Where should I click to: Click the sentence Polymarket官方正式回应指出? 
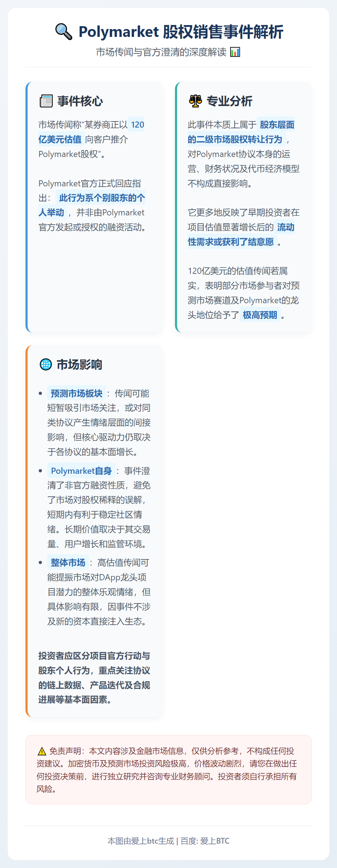coord(92,205)
